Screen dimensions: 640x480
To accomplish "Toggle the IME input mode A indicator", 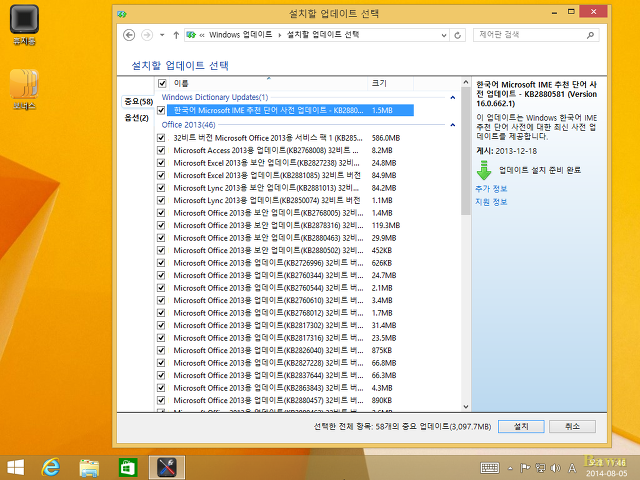I will coord(572,468).
